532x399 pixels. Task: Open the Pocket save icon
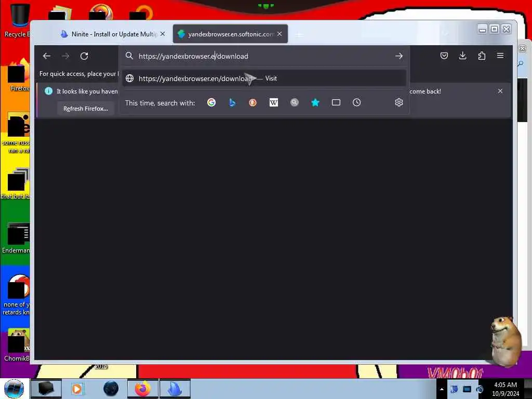(444, 56)
